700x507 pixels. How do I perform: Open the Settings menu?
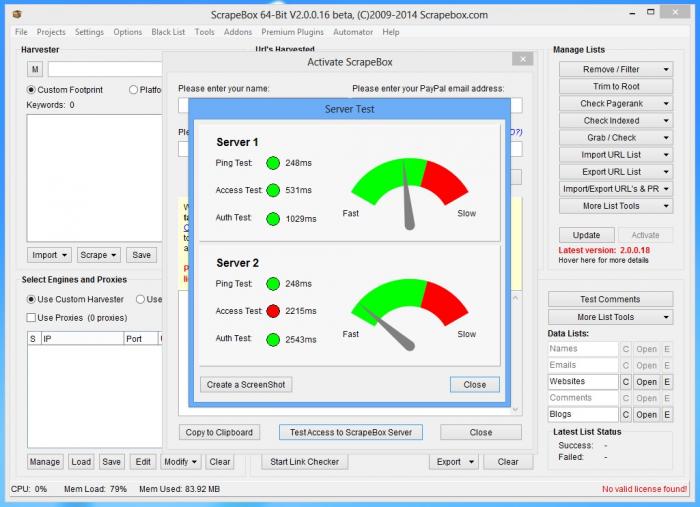pos(89,32)
